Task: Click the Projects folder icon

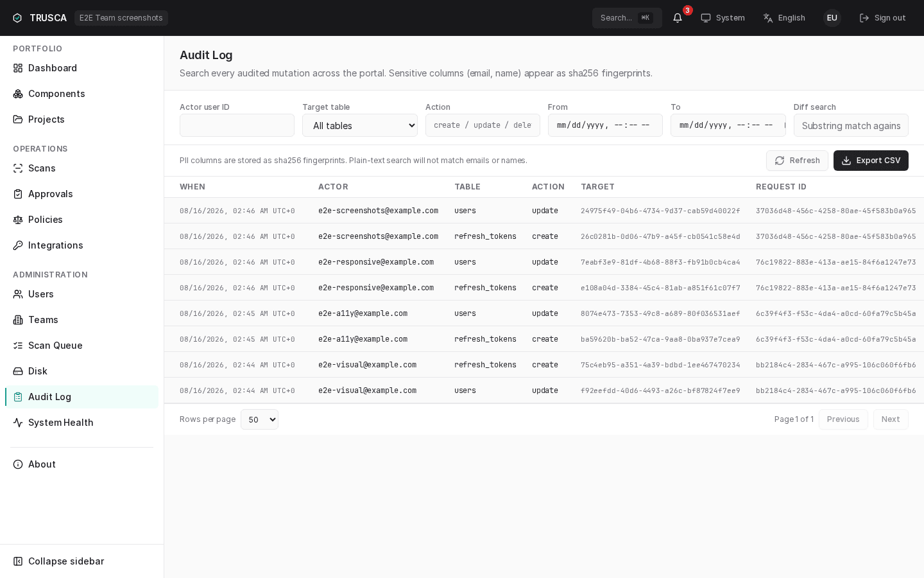Action: click(x=18, y=119)
